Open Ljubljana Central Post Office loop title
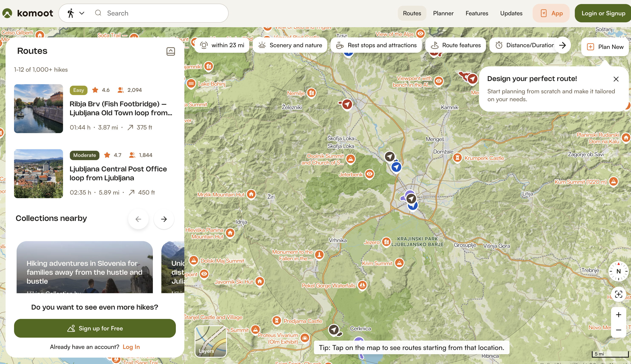631x364 pixels. (x=118, y=173)
